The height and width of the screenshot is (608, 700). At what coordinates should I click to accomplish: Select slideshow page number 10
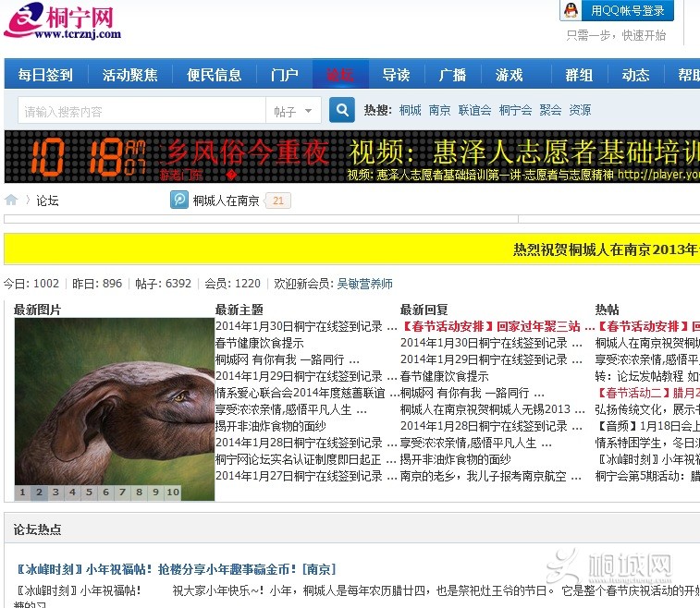pos(173,492)
